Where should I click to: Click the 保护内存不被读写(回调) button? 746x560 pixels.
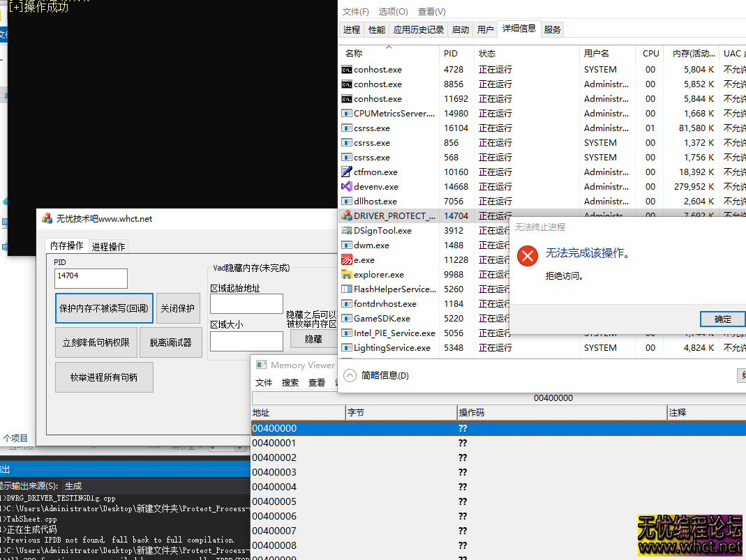pos(104,308)
